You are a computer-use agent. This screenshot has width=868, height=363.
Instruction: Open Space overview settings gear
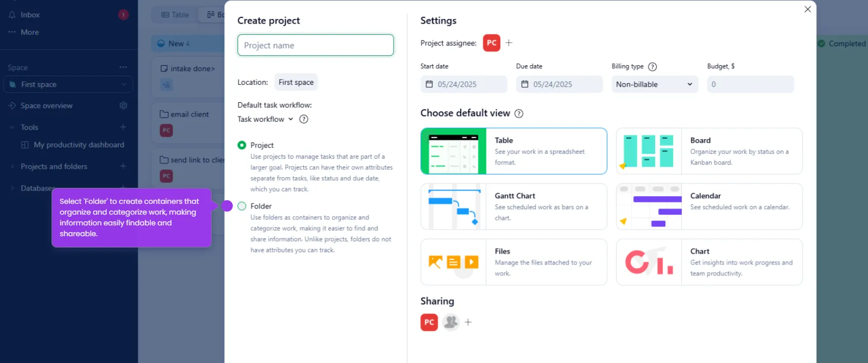click(x=123, y=105)
